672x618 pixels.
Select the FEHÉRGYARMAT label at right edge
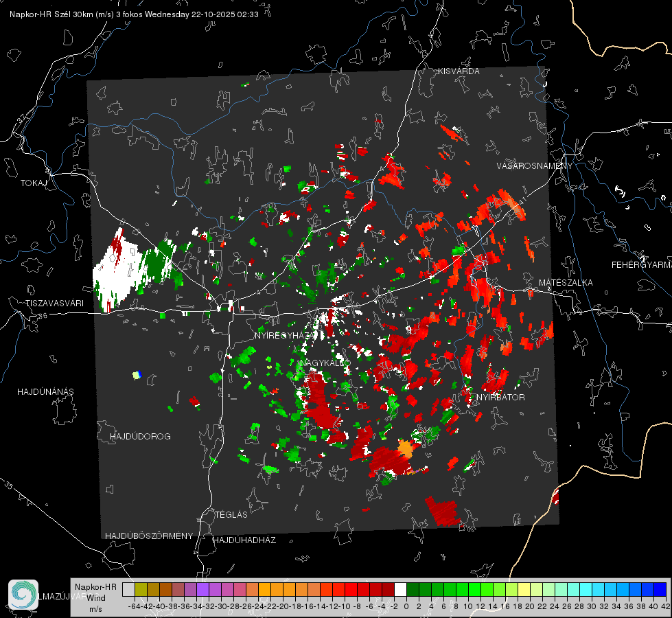(642, 265)
